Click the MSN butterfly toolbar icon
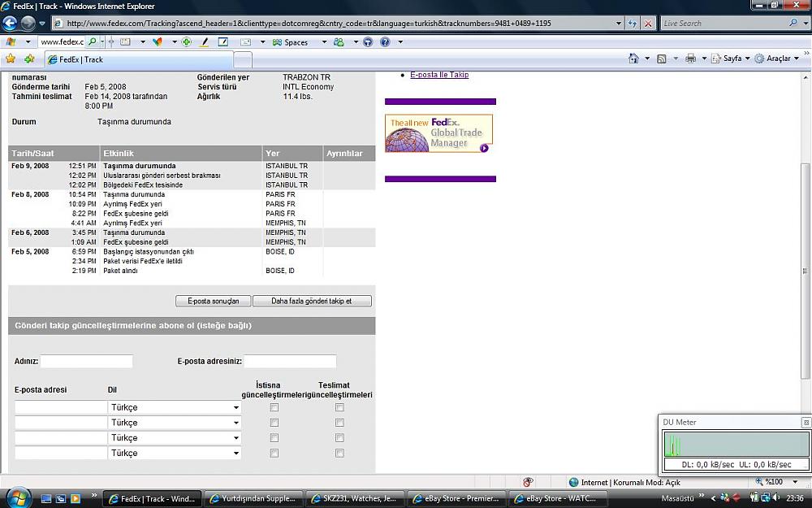Viewport: 812px width, 508px height. point(158,42)
